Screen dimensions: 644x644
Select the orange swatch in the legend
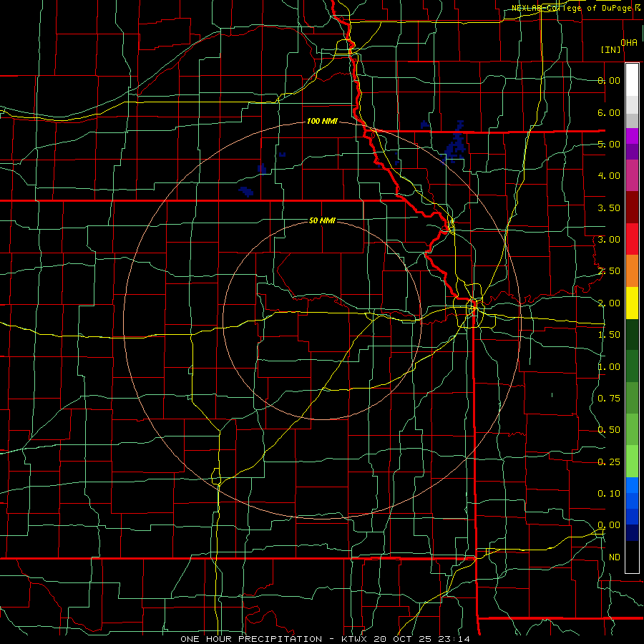point(632,270)
